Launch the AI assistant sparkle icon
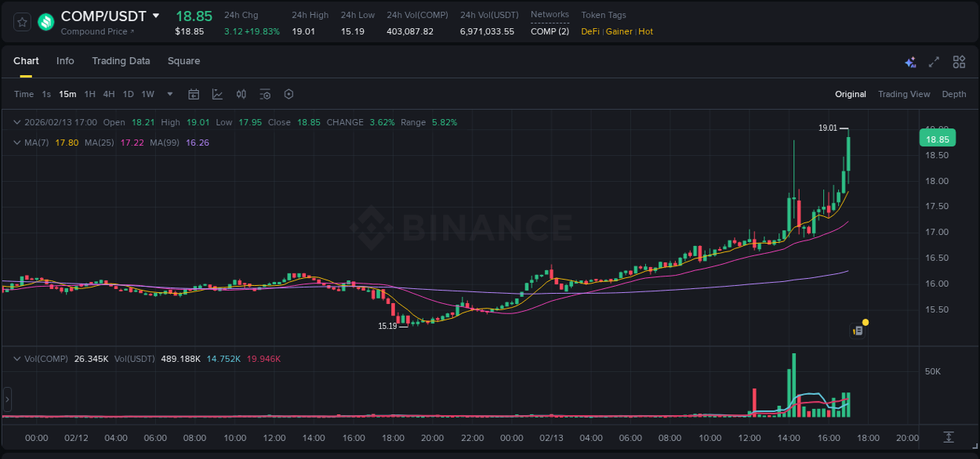 [x=909, y=61]
